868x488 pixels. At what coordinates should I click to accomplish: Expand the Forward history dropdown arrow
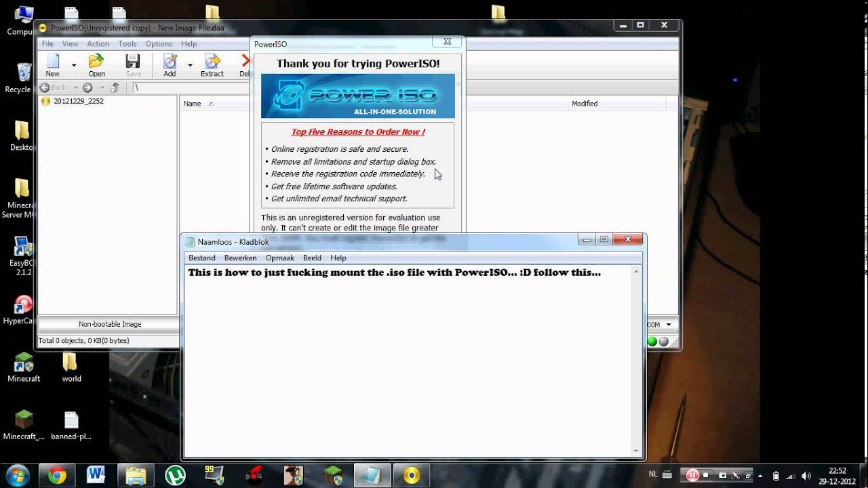click(102, 87)
